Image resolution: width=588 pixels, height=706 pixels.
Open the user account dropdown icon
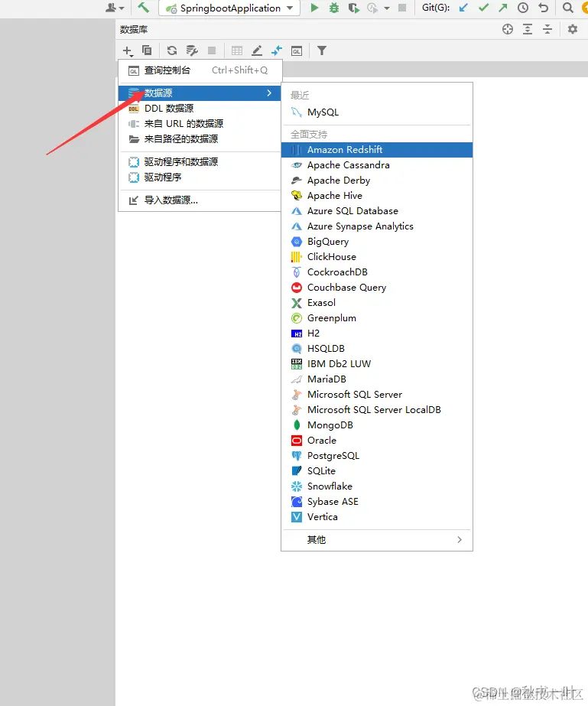[115, 8]
